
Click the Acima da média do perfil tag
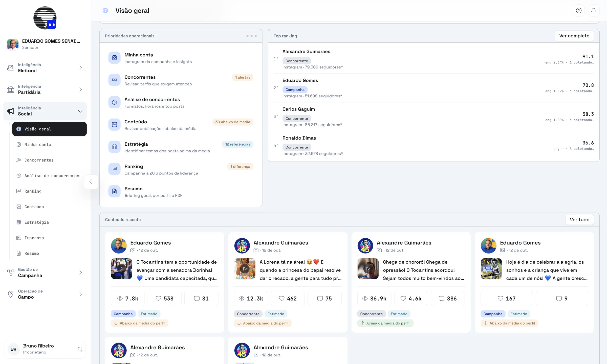(x=385, y=323)
